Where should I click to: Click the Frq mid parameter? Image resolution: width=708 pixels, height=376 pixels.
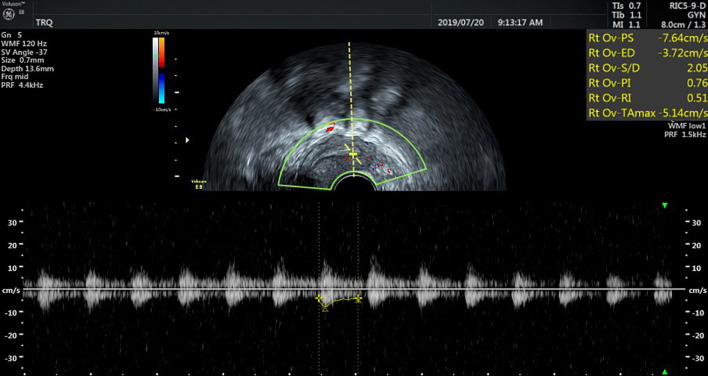tap(16, 77)
